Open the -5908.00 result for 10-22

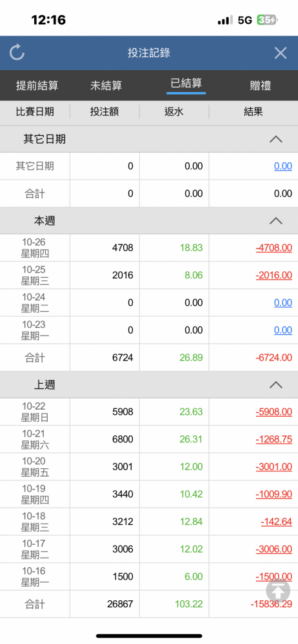(273, 412)
